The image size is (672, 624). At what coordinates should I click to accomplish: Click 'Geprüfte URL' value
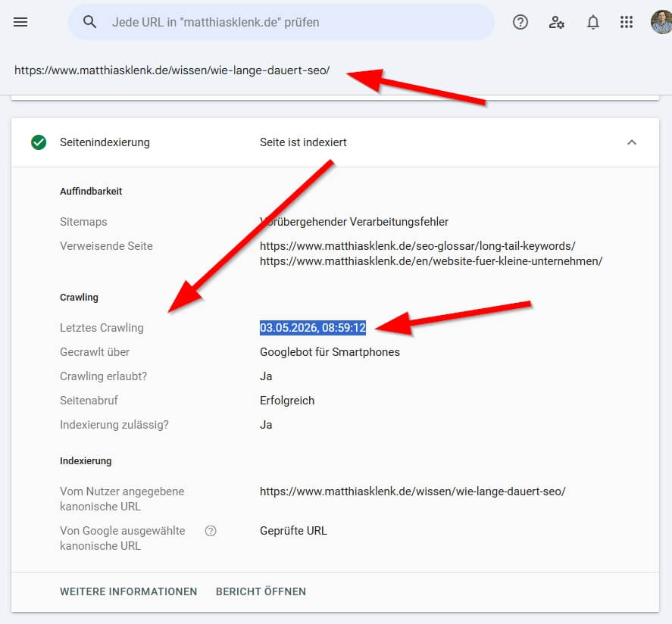tap(293, 531)
